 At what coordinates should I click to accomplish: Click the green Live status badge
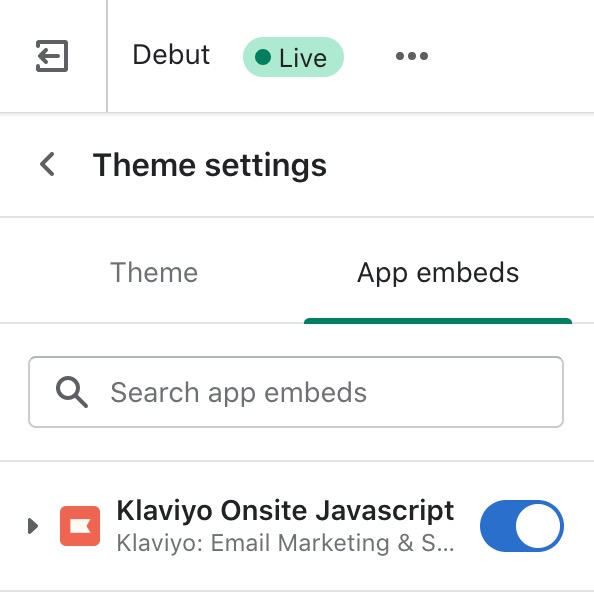pos(293,57)
